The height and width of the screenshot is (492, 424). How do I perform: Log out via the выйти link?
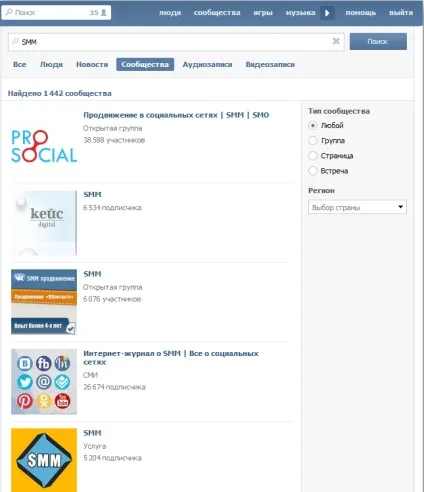(401, 13)
